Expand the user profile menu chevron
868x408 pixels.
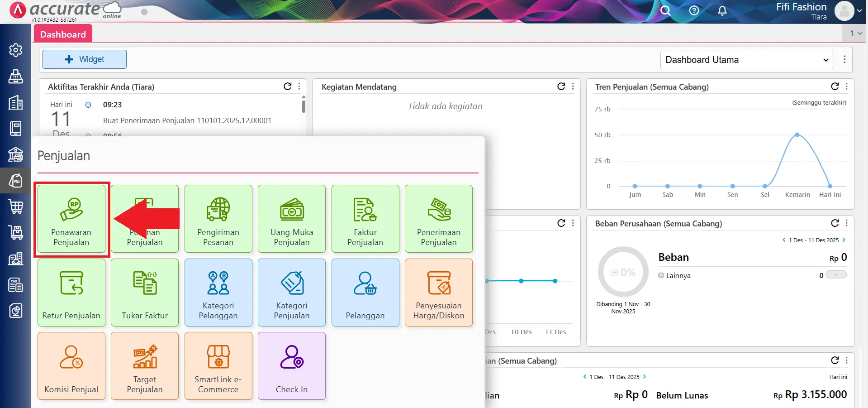(859, 11)
